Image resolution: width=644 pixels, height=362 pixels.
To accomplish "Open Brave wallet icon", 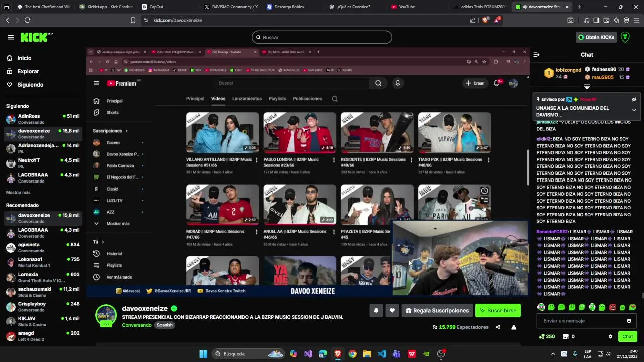I will point(606,20).
